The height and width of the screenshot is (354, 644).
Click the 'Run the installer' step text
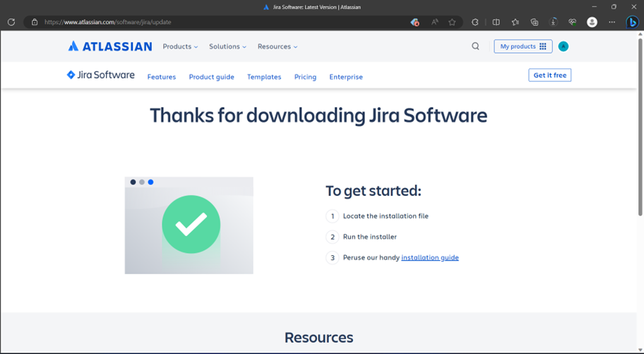[x=369, y=237]
